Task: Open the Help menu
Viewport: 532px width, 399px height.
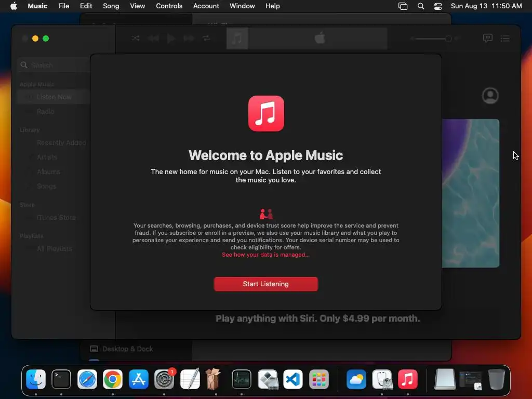Action: point(272,6)
